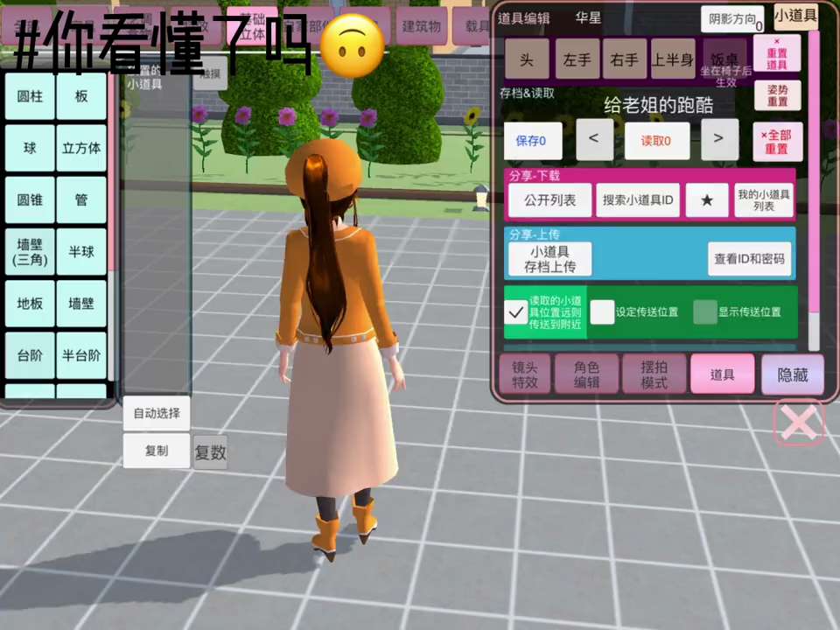
Task: Select the 圆锥 cone shape tile
Action: pos(30,199)
